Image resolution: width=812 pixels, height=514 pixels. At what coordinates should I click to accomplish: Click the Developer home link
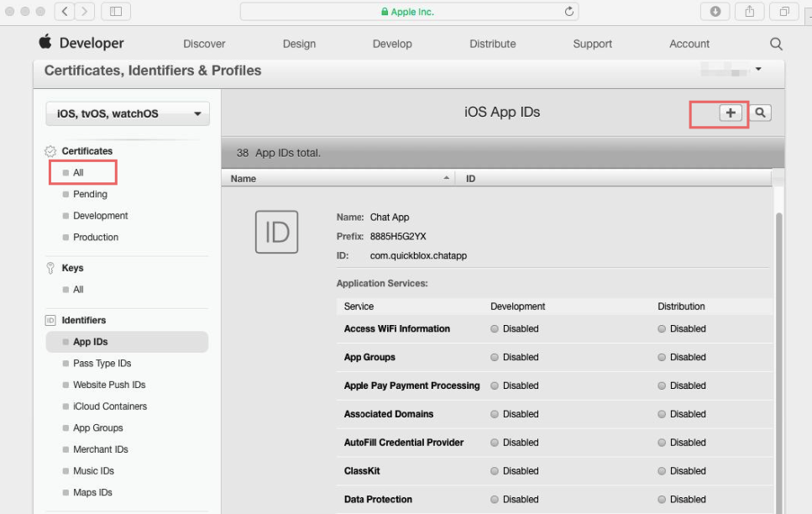coord(92,43)
